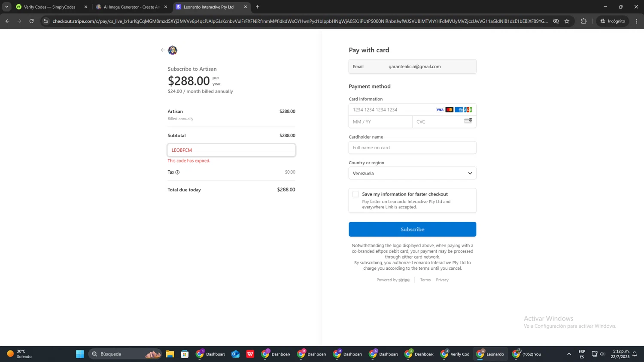
Task: Open the Extensions puzzle icon
Action: pos(583,21)
